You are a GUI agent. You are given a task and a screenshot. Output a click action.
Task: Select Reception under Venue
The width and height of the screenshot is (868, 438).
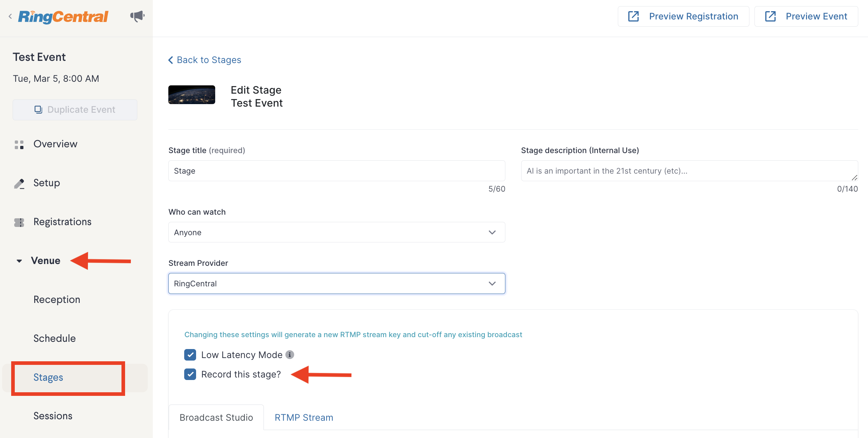pyautogui.click(x=57, y=300)
